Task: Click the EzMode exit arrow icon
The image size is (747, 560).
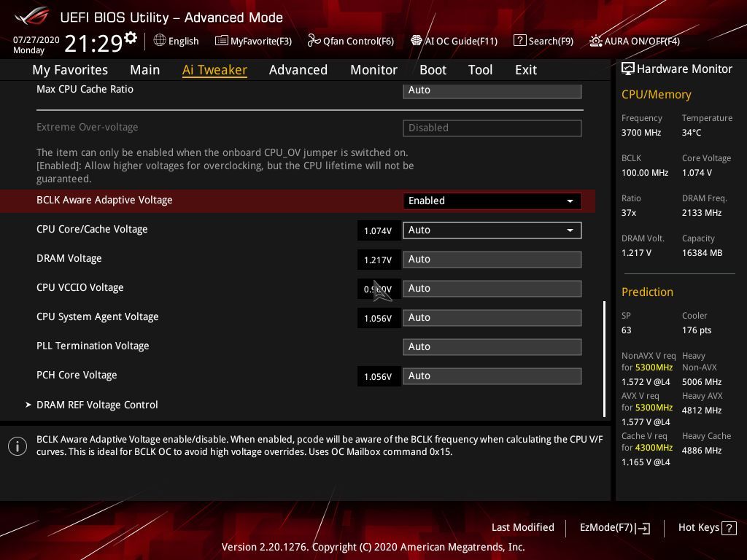Action: click(x=643, y=528)
